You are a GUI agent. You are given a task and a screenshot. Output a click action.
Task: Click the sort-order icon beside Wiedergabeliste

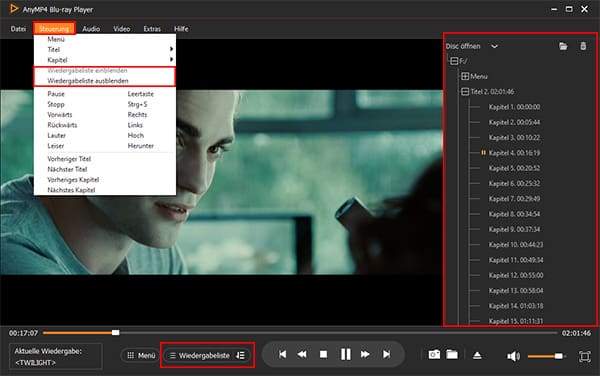(240, 355)
